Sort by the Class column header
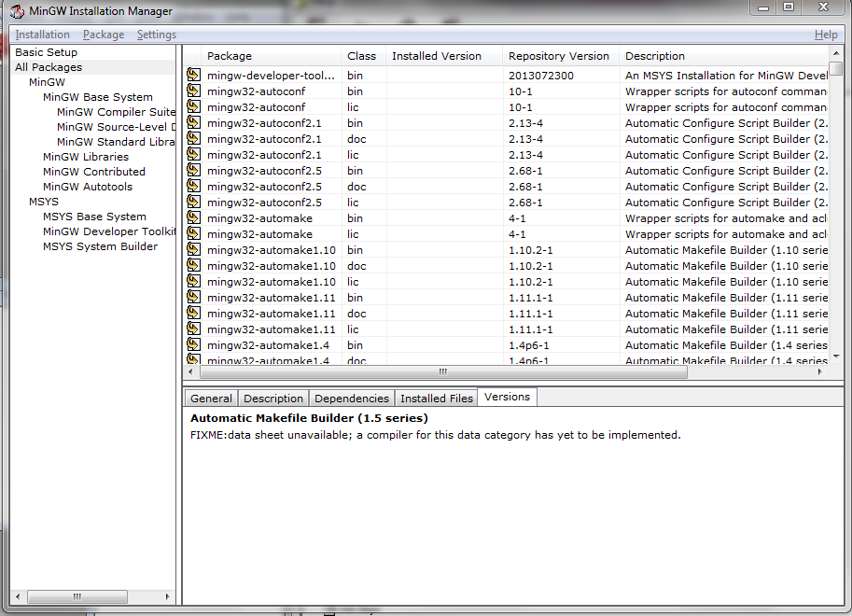Viewport: 852px width, 616px height. click(x=363, y=56)
